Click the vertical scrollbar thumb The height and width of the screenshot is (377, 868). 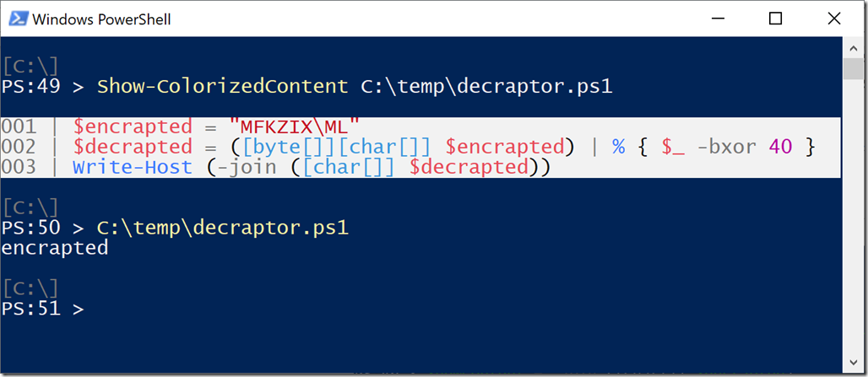[x=853, y=69]
